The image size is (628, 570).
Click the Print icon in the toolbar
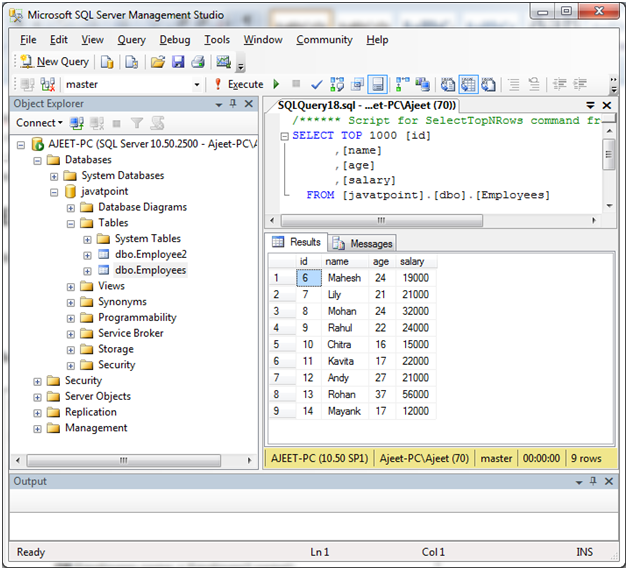198,62
